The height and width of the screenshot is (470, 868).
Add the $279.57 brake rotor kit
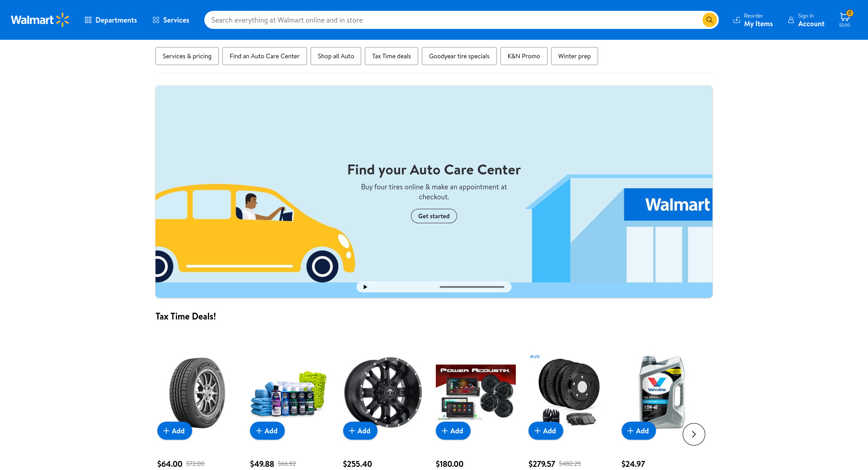tap(546, 431)
